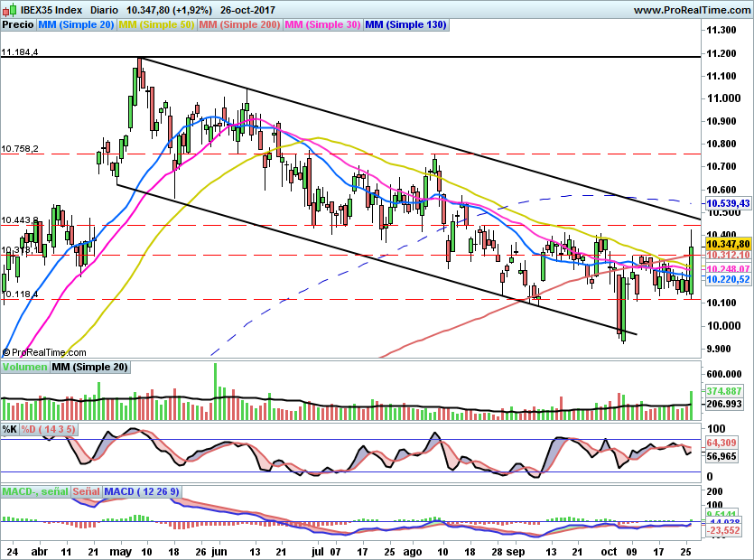This screenshot has height=560, width=754.
Task: Open the Volumen panel via its label
Action: (23, 367)
